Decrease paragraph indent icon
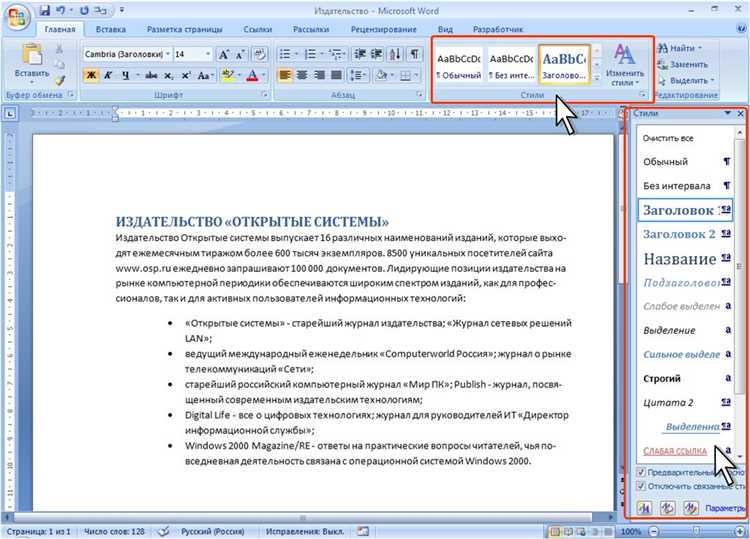750x539 pixels. click(x=360, y=54)
